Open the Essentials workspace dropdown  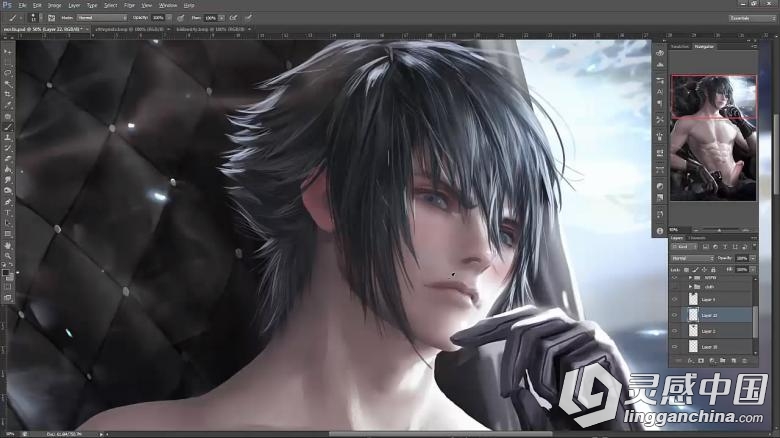(752, 18)
